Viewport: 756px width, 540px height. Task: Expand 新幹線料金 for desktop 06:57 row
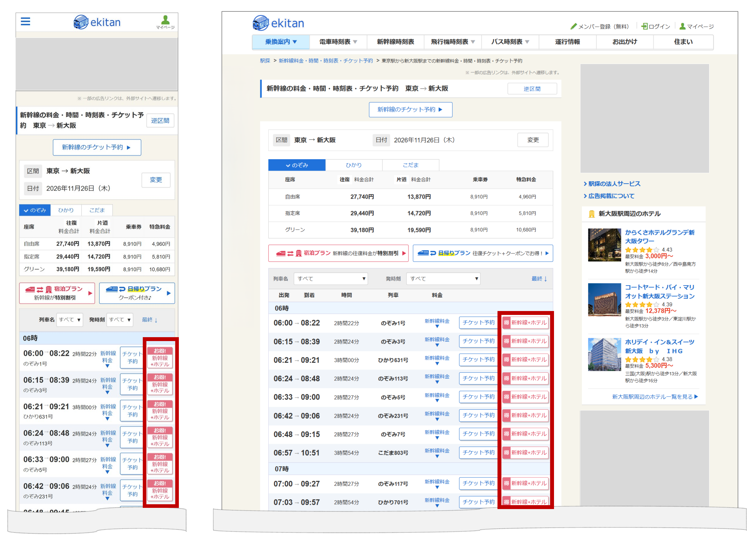(437, 453)
